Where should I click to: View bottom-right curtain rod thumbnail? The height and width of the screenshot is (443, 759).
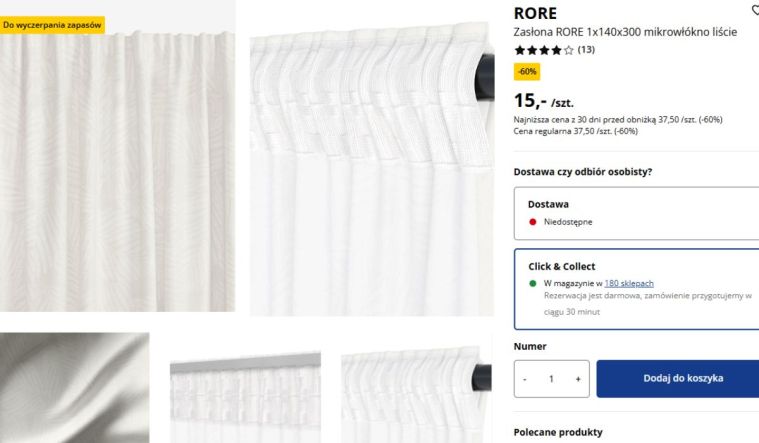coord(416,395)
